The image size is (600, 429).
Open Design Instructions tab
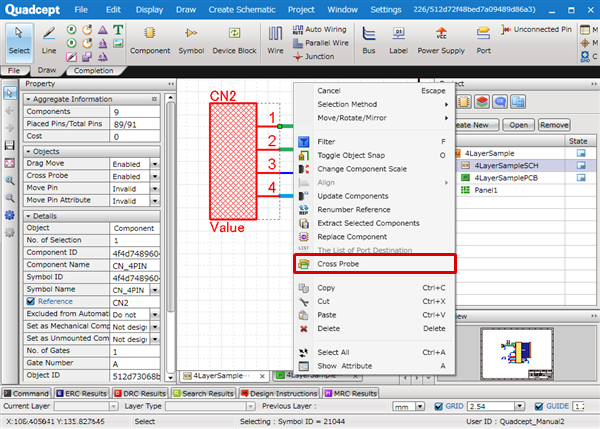(279, 393)
